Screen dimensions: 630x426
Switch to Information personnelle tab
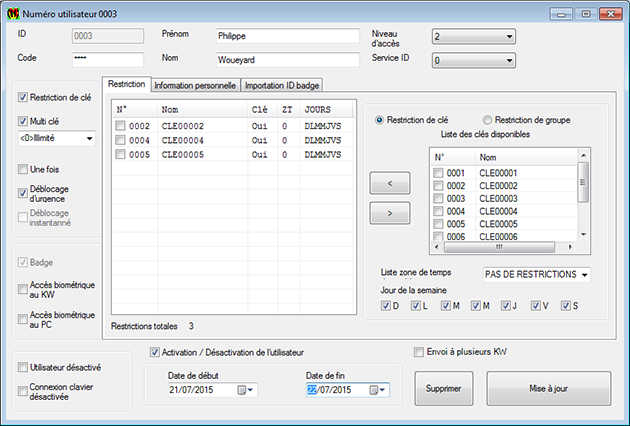click(195, 86)
